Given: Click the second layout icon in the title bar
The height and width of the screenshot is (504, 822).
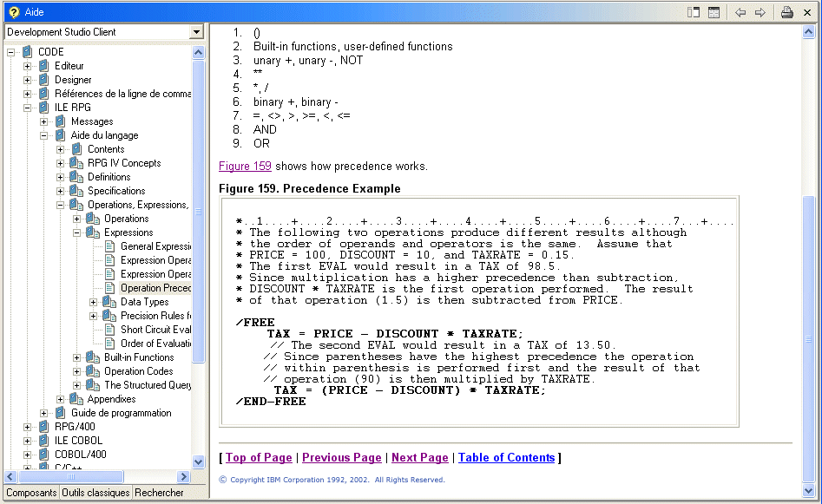Looking at the screenshot, I should (x=713, y=12).
